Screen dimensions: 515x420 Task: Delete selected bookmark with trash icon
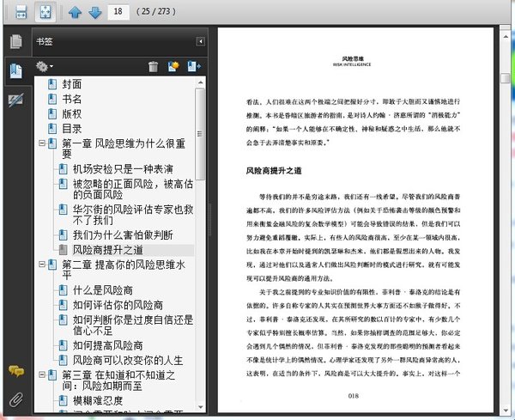click(x=153, y=66)
